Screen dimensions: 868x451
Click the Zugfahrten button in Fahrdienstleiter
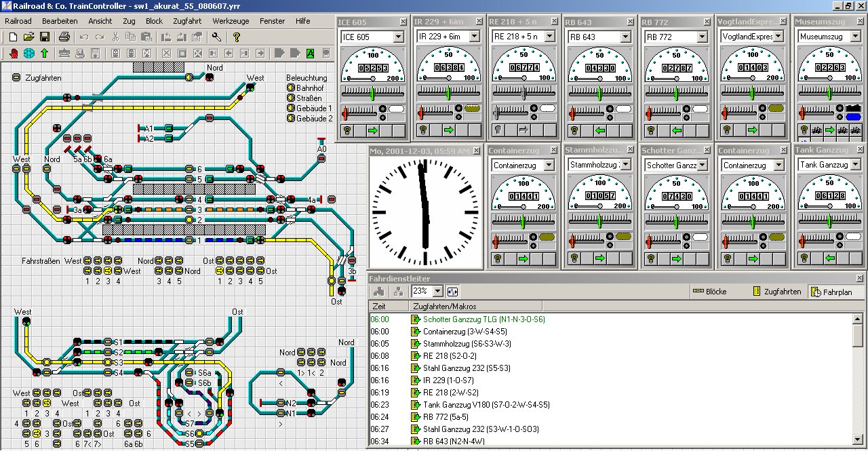pos(775,292)
